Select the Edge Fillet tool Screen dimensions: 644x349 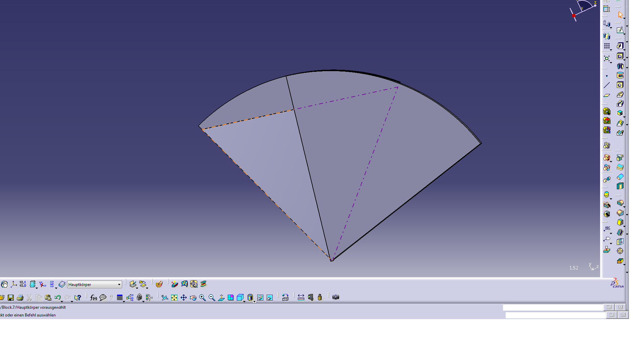620,203
